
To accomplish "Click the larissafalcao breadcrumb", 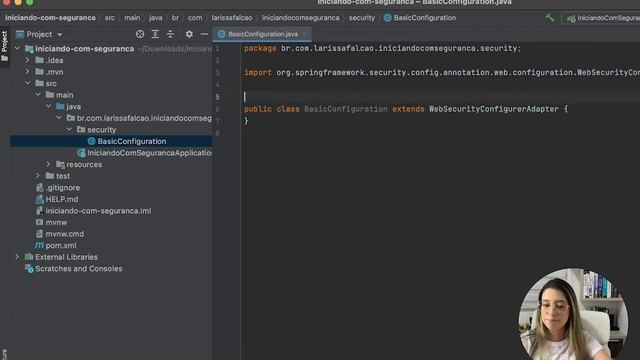I will (232, 18).
